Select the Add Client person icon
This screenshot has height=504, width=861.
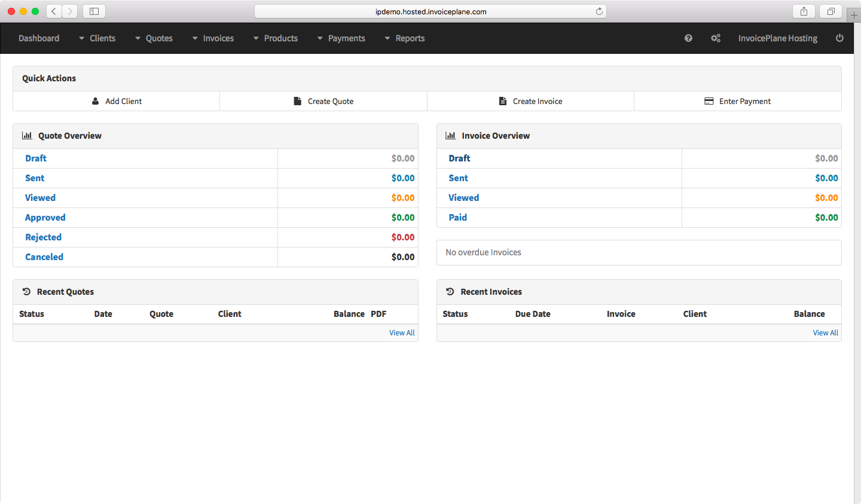point(95,101)
